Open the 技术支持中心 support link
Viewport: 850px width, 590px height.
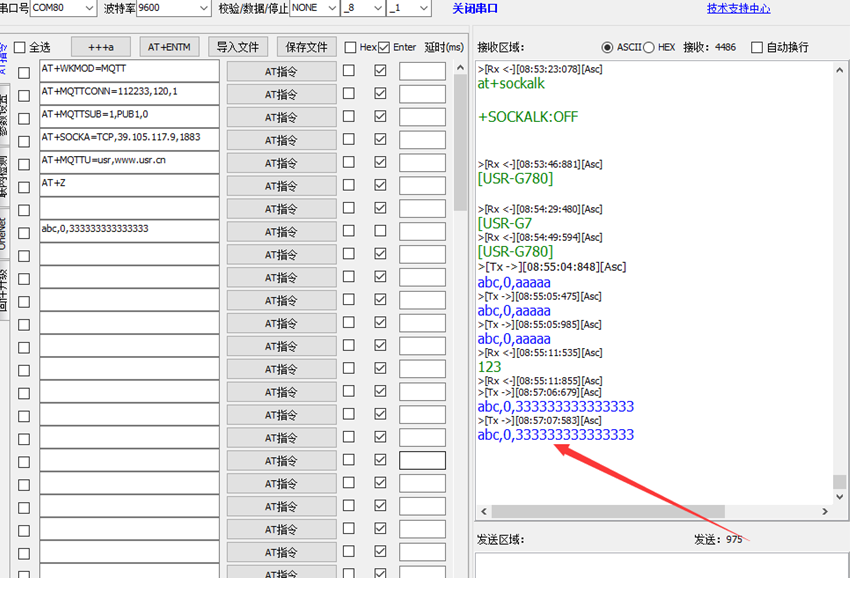pos(738,9)
